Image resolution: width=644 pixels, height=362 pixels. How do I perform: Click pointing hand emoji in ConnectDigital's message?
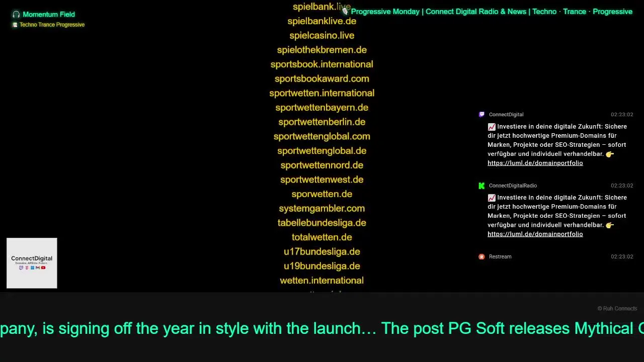pyautogui.click(x=610, y=154)
